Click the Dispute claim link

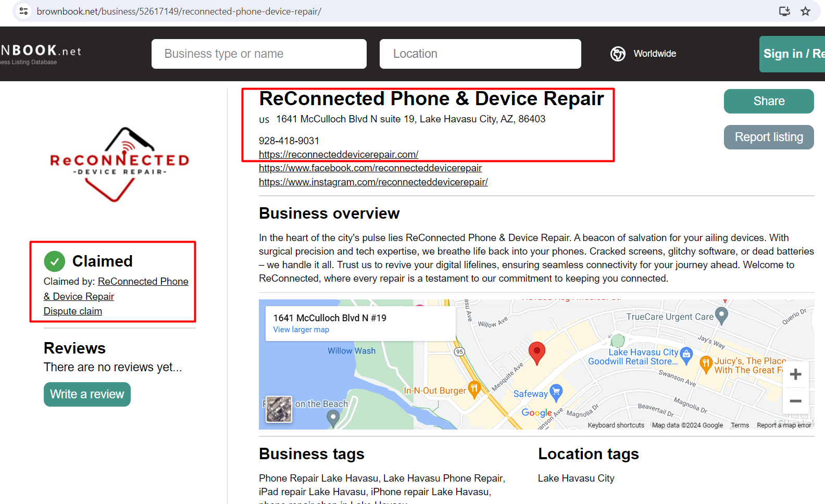click(73, 311)
